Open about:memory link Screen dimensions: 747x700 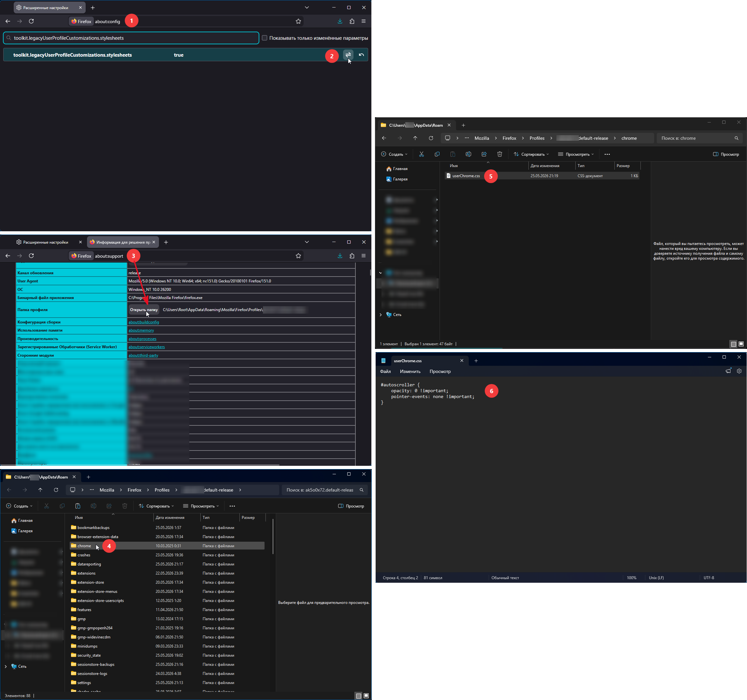[x=141, y=330]
